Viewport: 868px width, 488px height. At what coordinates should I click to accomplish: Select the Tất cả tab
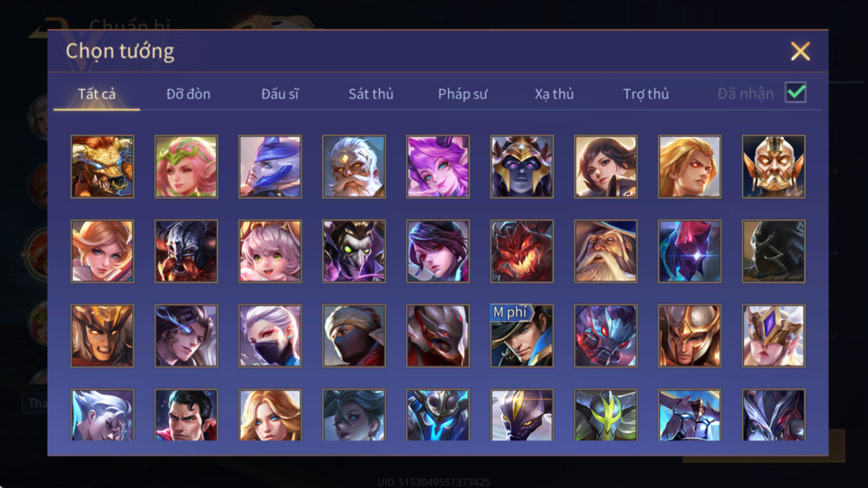pyautogui.click(x=97, y=94)
